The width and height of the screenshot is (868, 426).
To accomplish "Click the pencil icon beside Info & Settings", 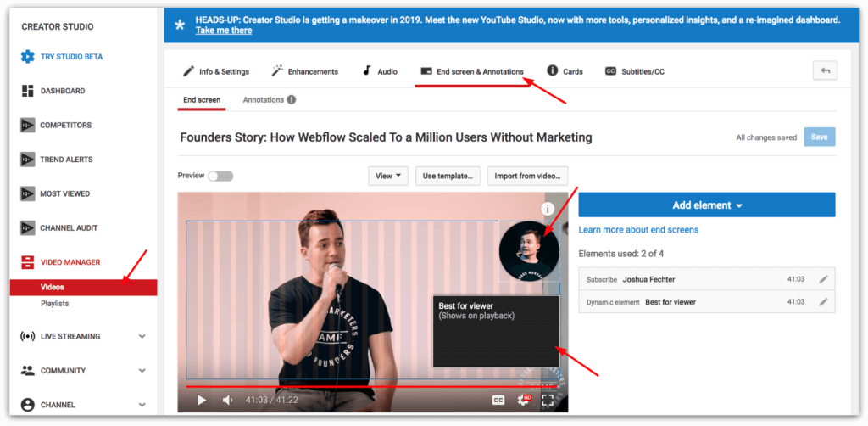I will tap(189, 71).
